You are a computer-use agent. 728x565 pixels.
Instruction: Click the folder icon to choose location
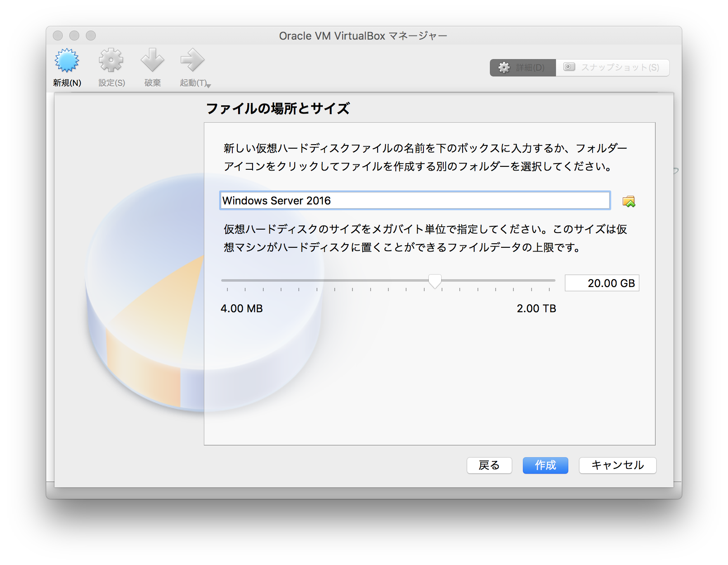coord(629,201)
